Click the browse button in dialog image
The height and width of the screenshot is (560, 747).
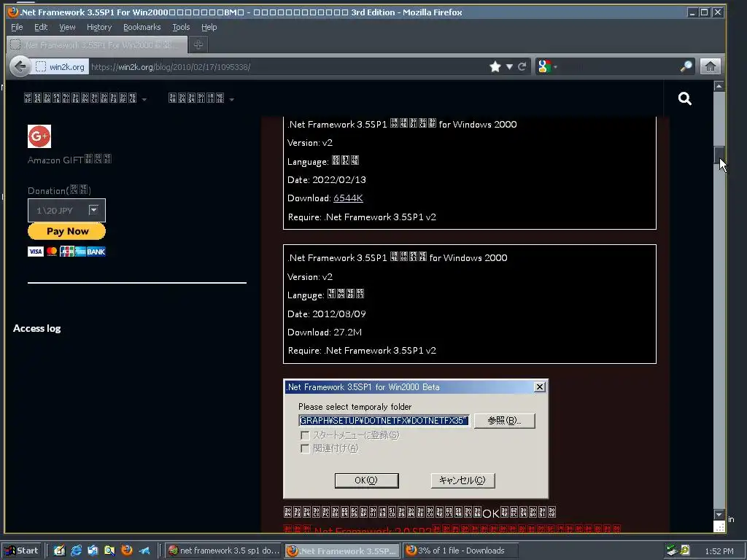click(505, 421)
